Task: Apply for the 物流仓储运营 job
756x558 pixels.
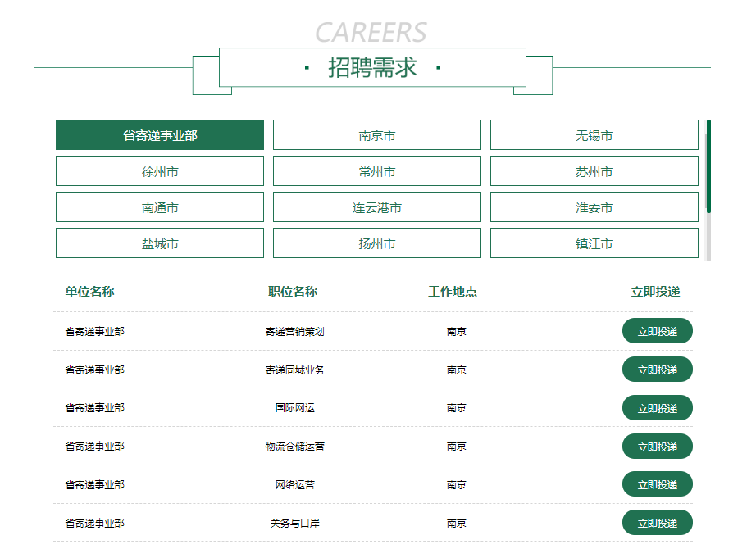Action: pos(657,446)
